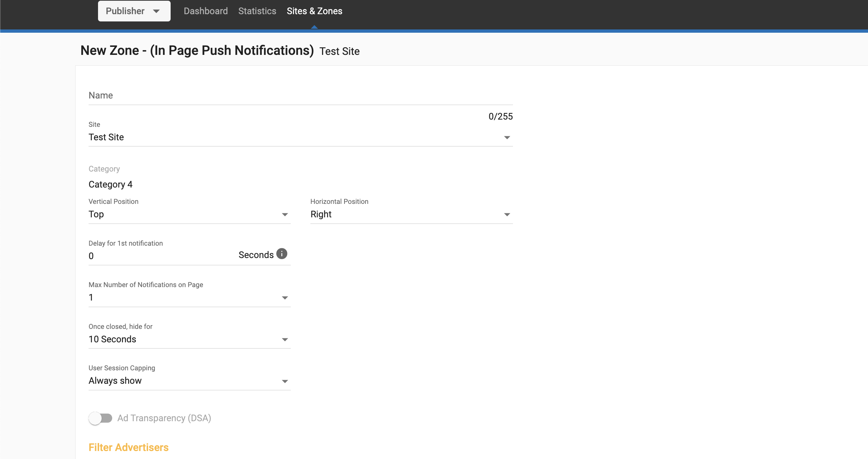Click the Filter Advertisers heading

pos(129,447)
